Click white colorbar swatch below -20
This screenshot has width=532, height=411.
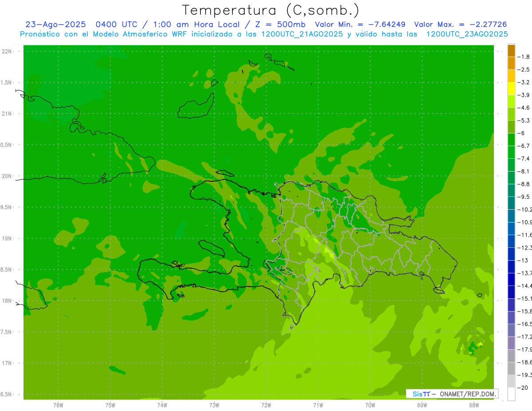511,394
